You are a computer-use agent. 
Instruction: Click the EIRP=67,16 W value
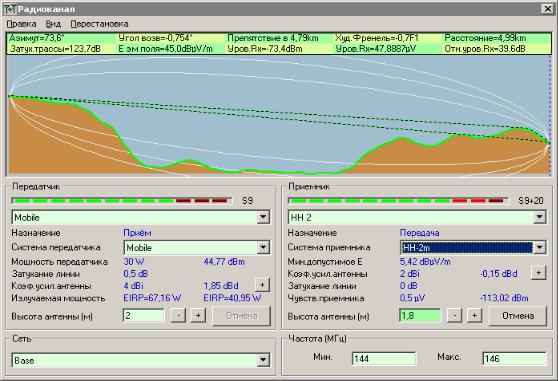click(152, 298)
